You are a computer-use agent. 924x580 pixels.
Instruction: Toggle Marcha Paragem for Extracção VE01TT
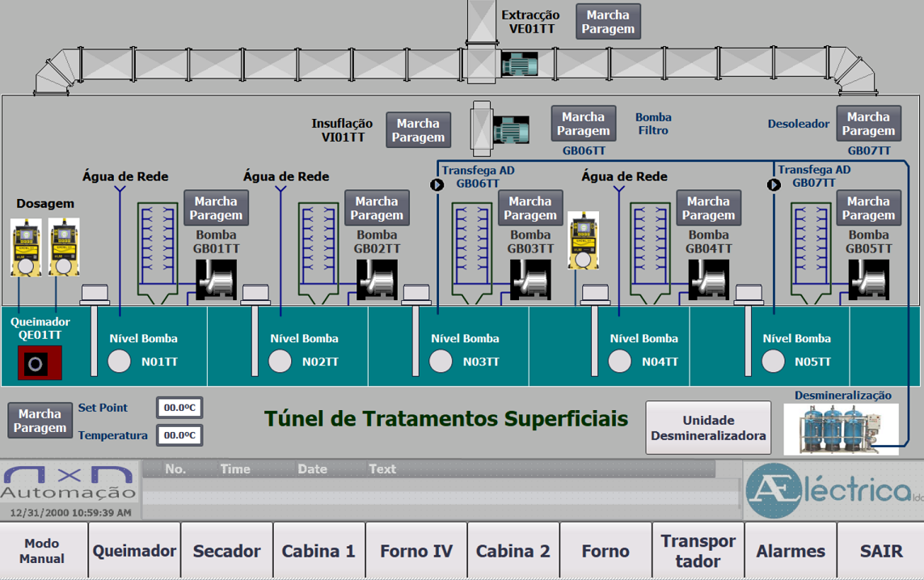pyautogui.click(x=608, y=22)
